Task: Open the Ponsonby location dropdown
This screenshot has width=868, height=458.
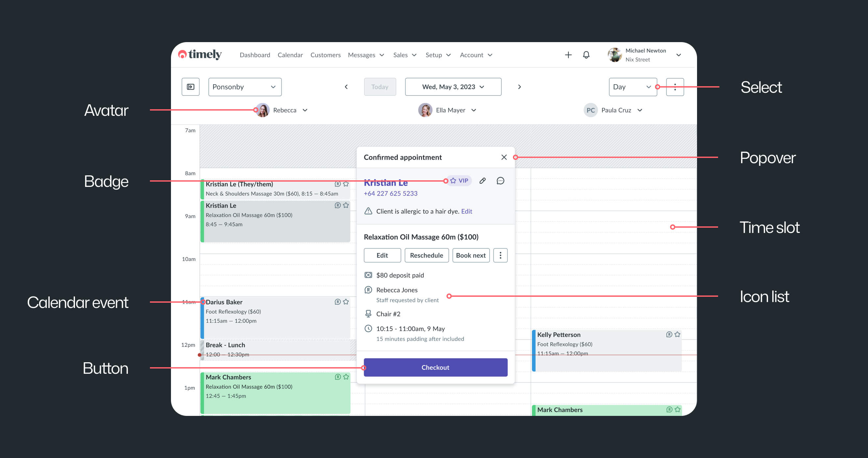Action: [245, 87]
